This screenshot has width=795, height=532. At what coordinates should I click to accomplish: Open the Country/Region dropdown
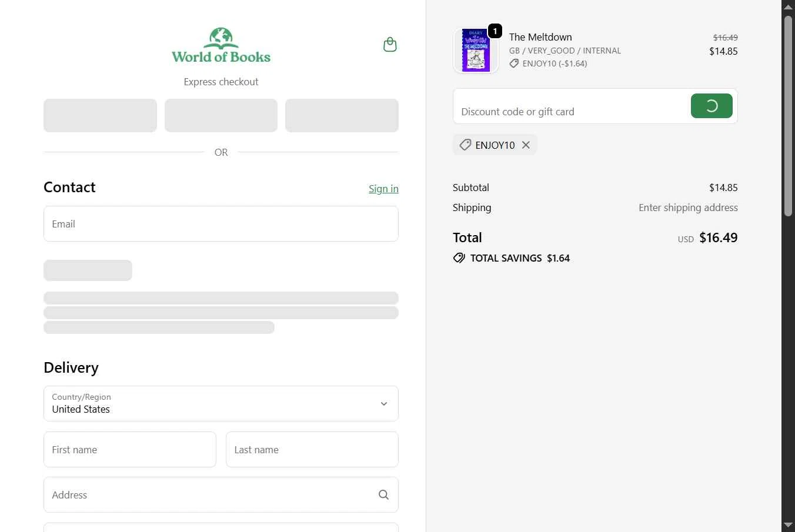click(221, 404)
